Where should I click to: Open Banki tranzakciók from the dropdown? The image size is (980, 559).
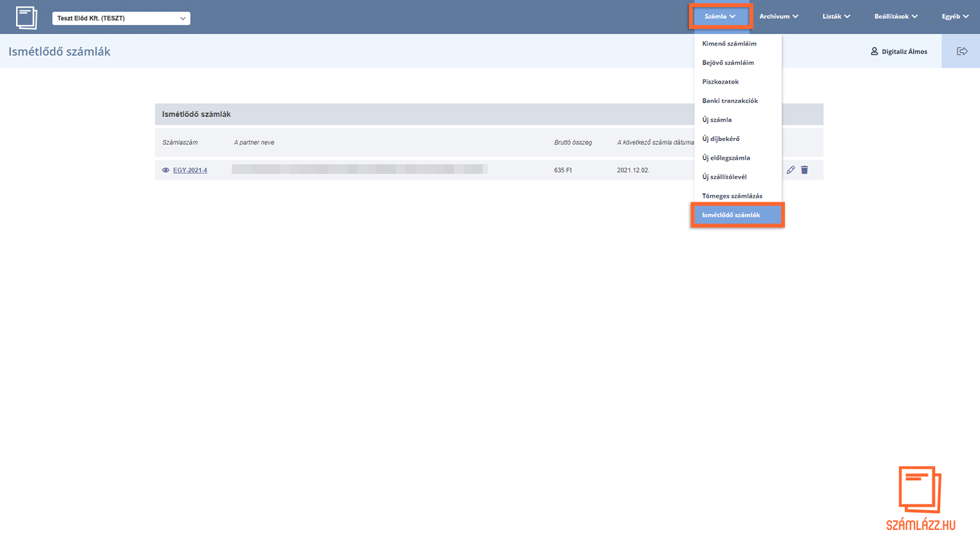730,101
